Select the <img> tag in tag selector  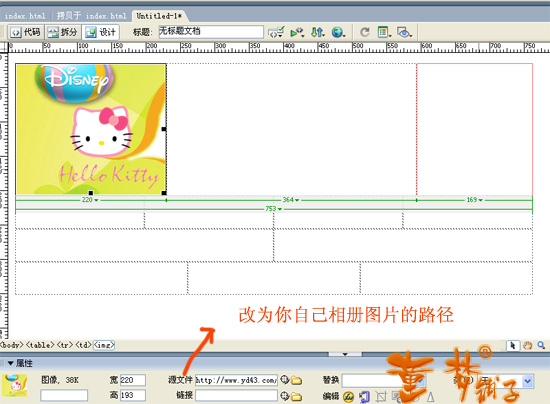tap(104, 345)
